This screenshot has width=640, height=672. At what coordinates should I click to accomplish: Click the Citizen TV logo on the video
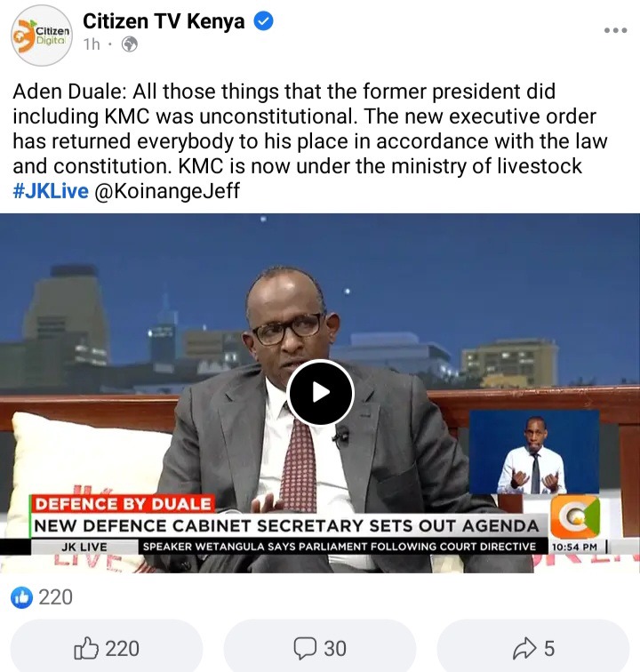click(x=575, y=517)
